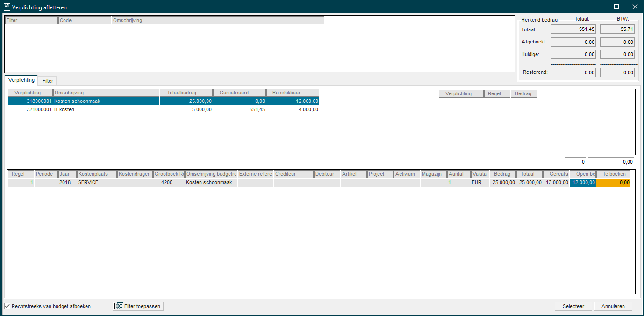Click the icon on Filter toepassen button
The width and height of the screenshot is (644, 316).
click(x=119, y=306)
